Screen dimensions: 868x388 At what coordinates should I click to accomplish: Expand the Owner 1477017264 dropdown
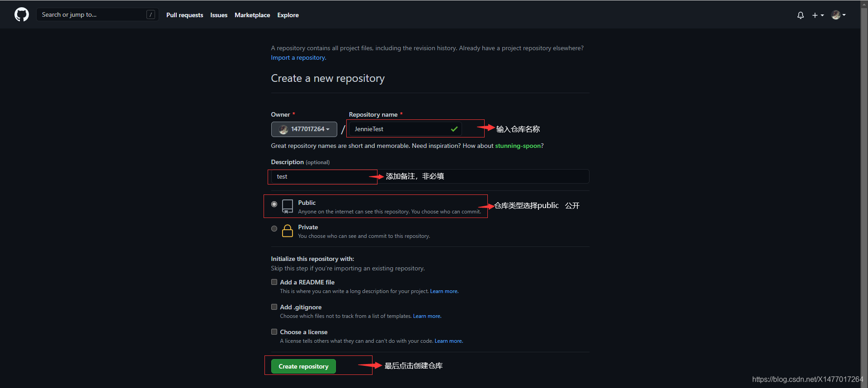click(304, 129)
